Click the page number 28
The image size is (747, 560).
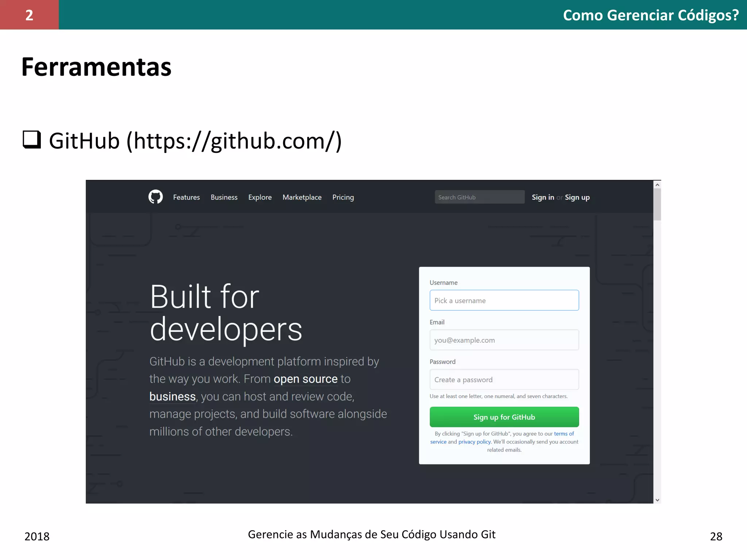point(716,536)
